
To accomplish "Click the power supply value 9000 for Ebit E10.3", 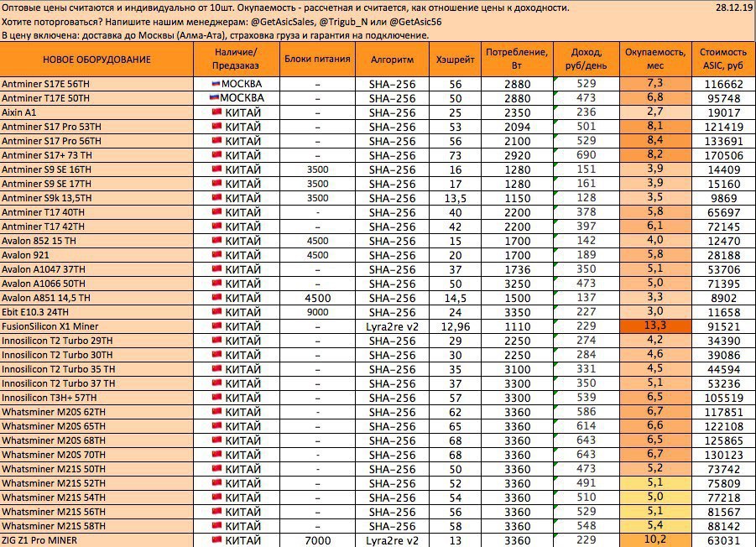I will (x=317, y=312).
